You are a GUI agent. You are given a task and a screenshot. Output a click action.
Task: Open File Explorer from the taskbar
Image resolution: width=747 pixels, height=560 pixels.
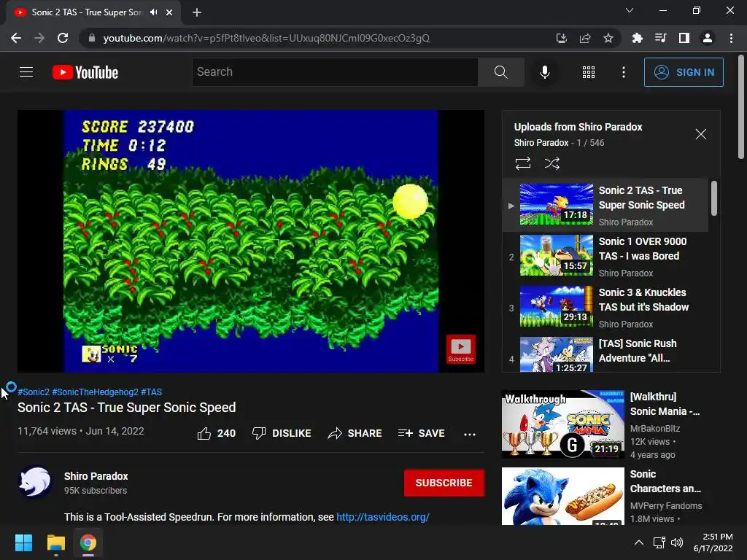55,542
